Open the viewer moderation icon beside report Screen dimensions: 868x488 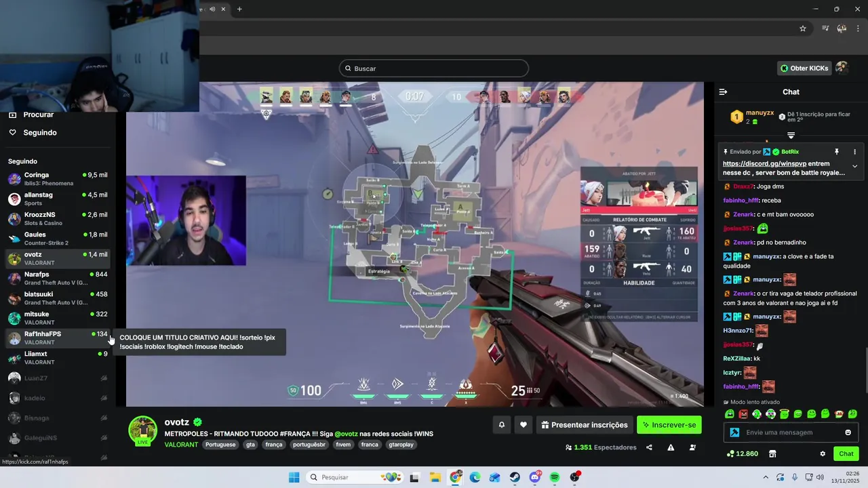[692, 447]
